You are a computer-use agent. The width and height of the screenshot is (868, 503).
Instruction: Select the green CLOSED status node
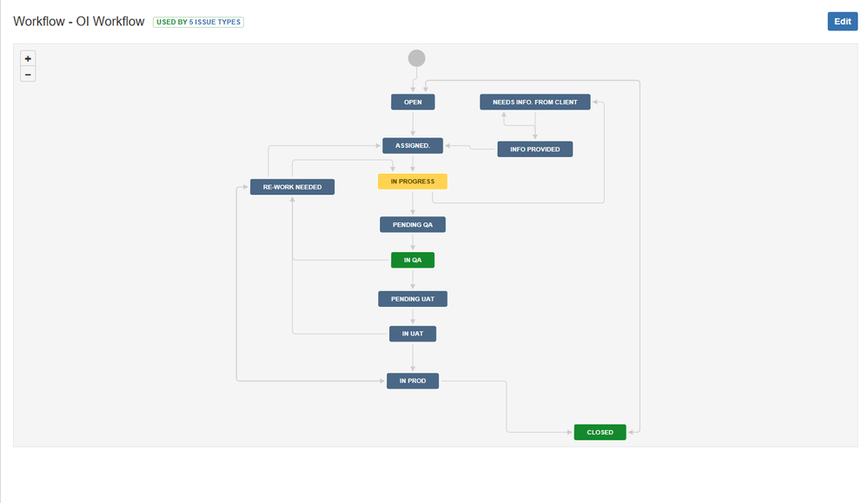[600, 432]
